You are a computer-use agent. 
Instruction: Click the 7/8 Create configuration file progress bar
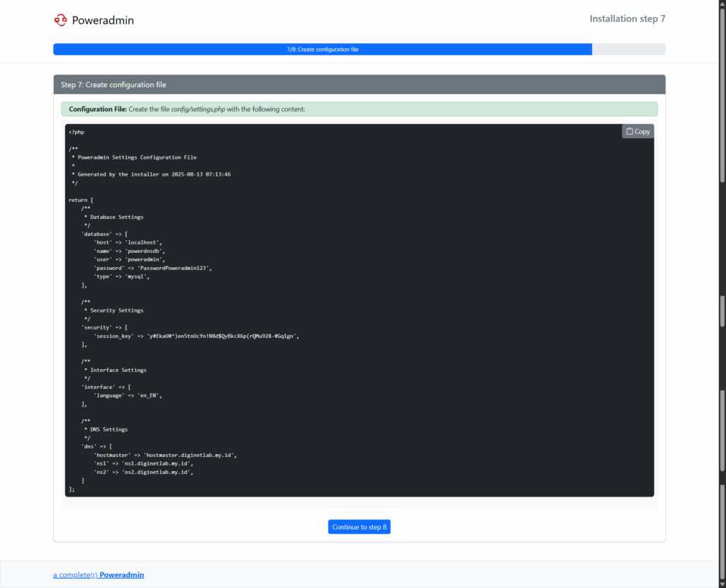click(323, 50)
